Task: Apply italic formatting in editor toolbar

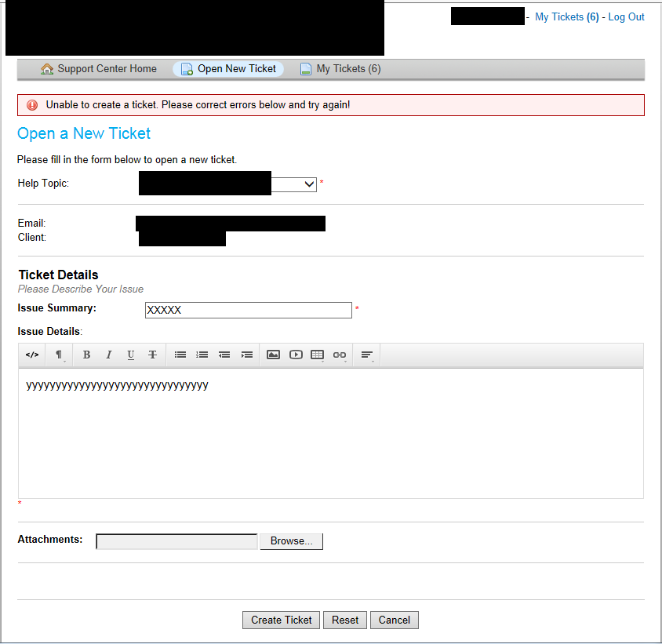Action: click(x=108, y=355)
